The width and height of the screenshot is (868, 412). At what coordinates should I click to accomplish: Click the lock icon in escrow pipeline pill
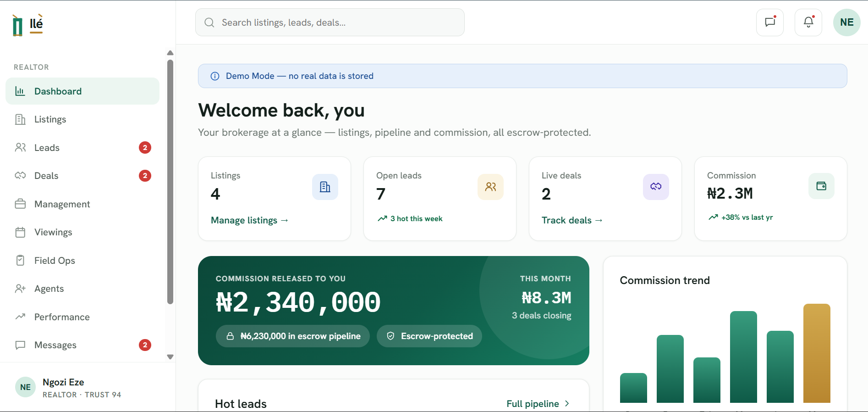coord(231,336)
